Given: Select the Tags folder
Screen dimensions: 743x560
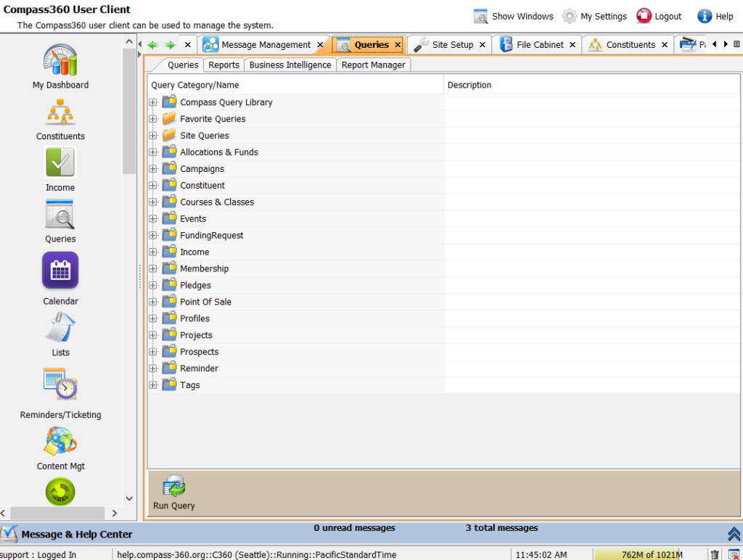Looking at the screenshot, I should click(189, 385).
